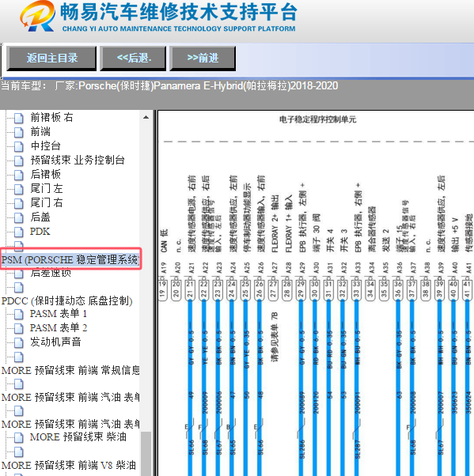Open the 中控台 wiring page
The height and width of the screenshot is (476, 474).
45,145
